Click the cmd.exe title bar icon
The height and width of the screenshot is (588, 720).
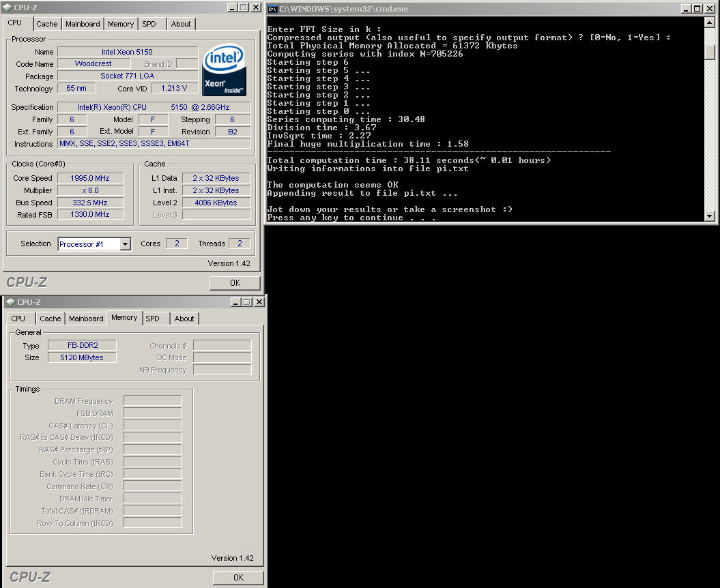(x=272, y=9)
